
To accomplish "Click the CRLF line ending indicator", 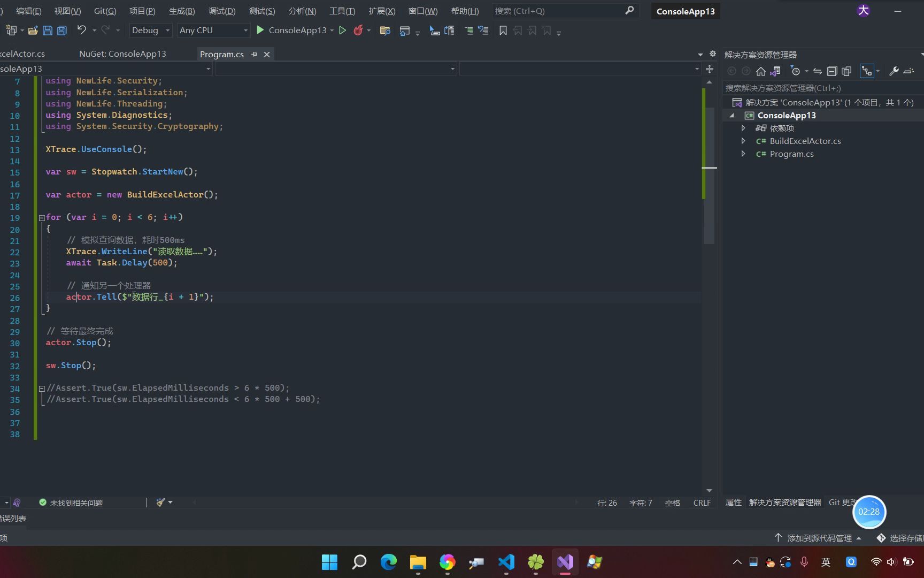I will (702, 503).
